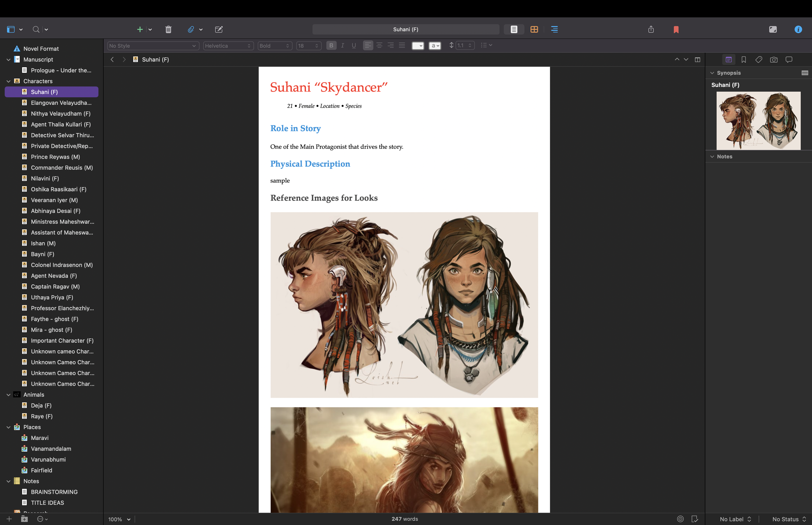Open the blue inspector info icon

click(x=798, y=29)
